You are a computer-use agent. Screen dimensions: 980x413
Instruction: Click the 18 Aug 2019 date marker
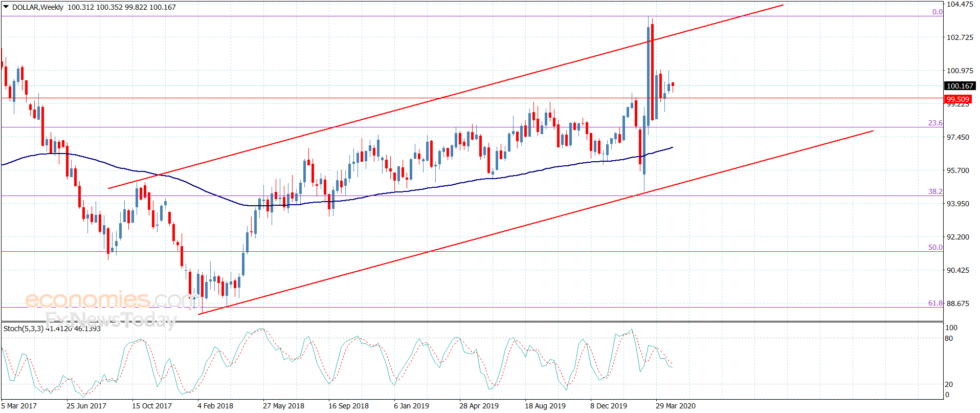[x=545, y=406]
